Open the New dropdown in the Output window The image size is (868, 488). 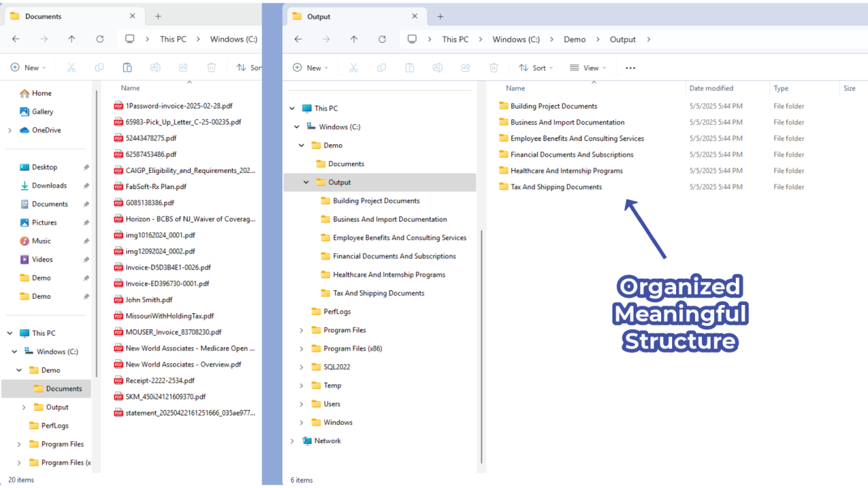tap(311, 67)
